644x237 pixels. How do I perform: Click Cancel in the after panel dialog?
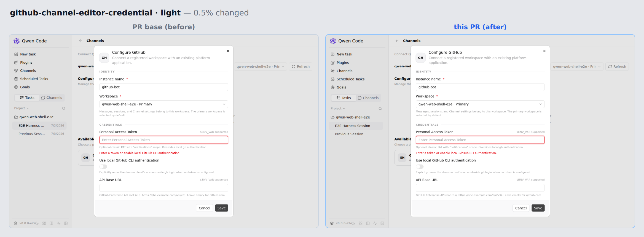521,208
